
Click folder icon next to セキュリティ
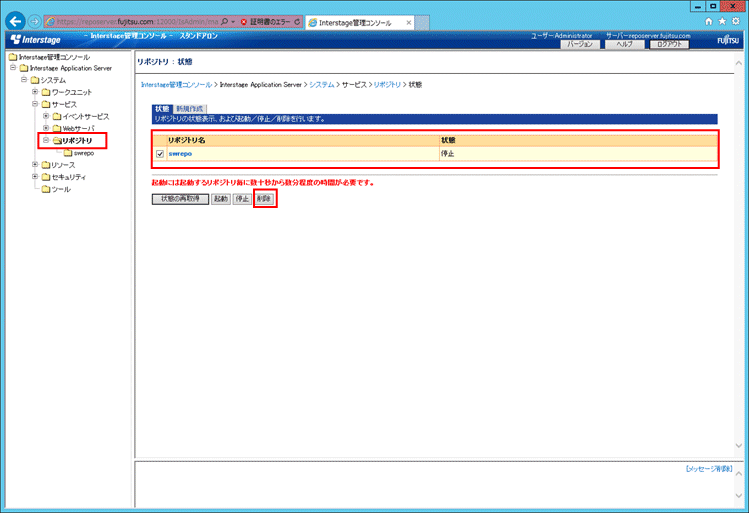46,177
